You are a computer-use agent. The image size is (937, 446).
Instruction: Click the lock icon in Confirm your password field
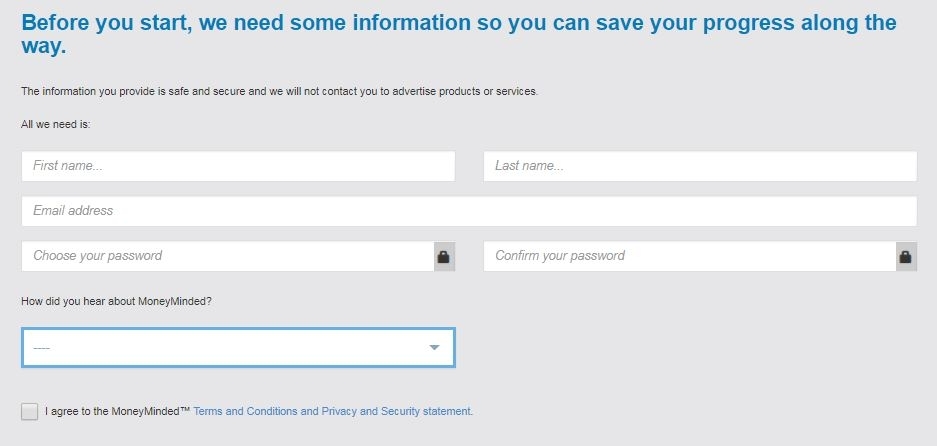coord(905,256)
